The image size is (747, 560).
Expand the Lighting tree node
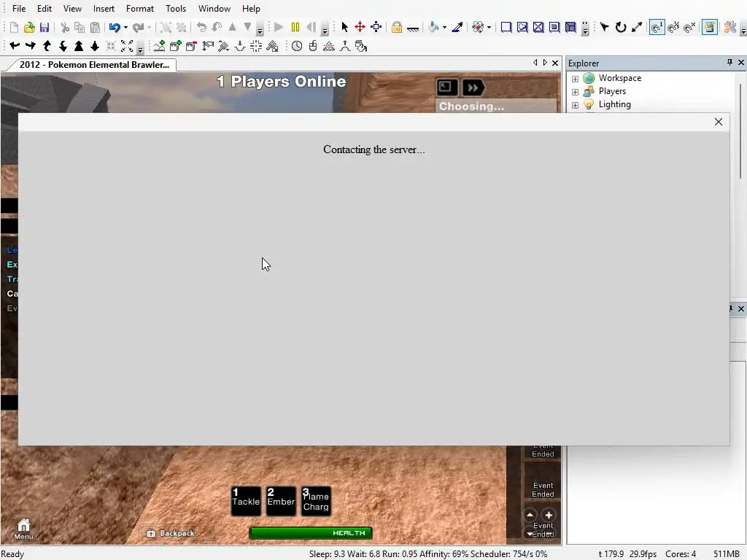(x=575, y=105)
